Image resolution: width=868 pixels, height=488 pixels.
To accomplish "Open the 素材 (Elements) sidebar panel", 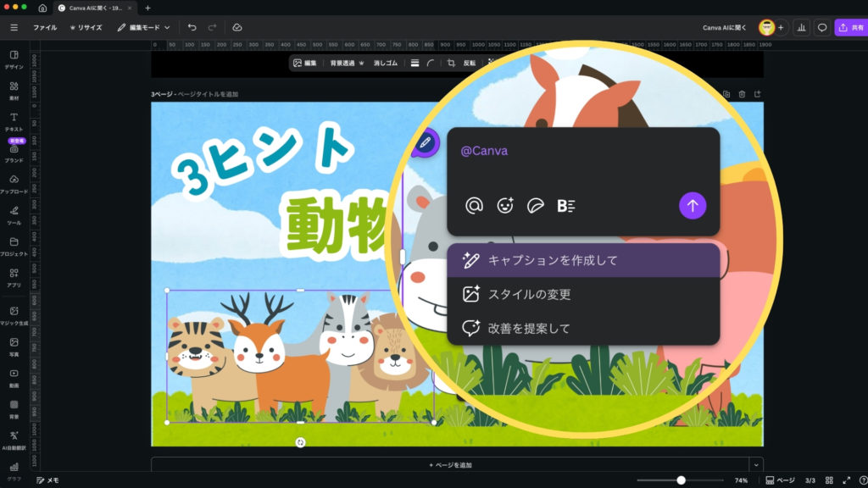I will coord(14,90).
